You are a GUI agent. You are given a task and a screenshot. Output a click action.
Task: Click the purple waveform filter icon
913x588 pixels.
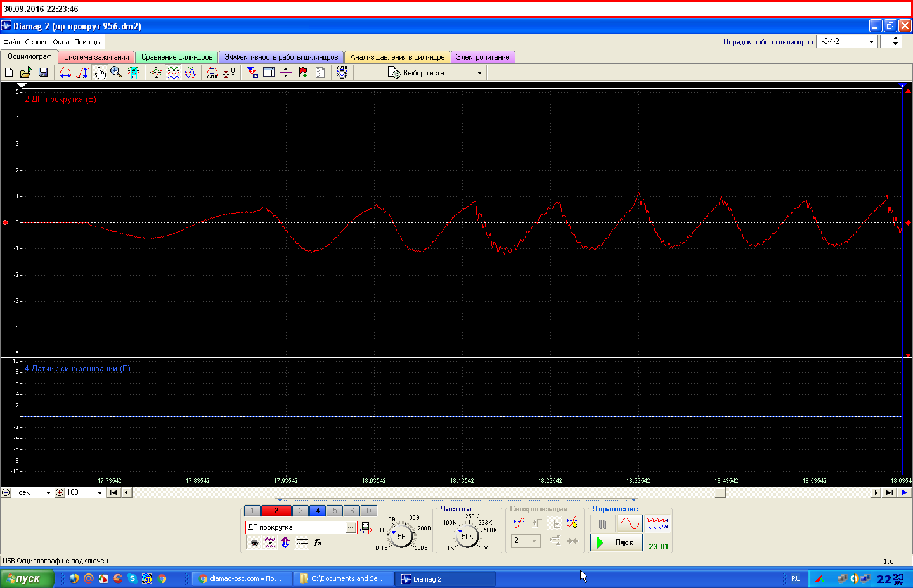(x=270, y=542)
